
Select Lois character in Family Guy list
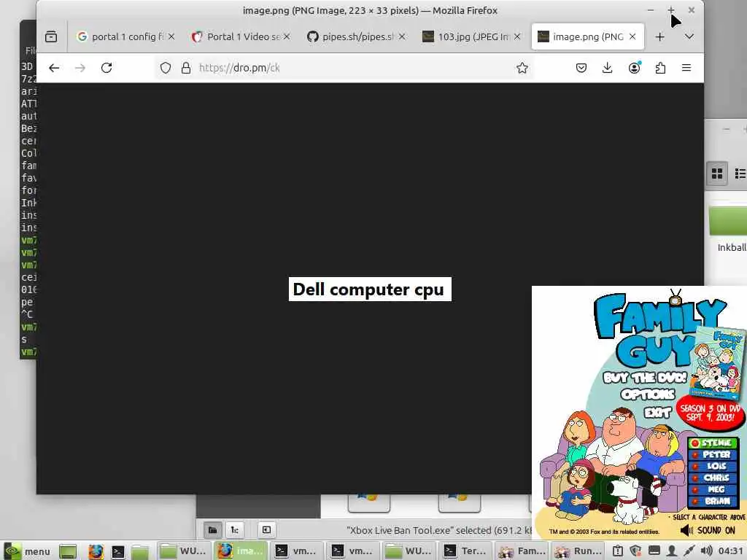click(713, 466)
